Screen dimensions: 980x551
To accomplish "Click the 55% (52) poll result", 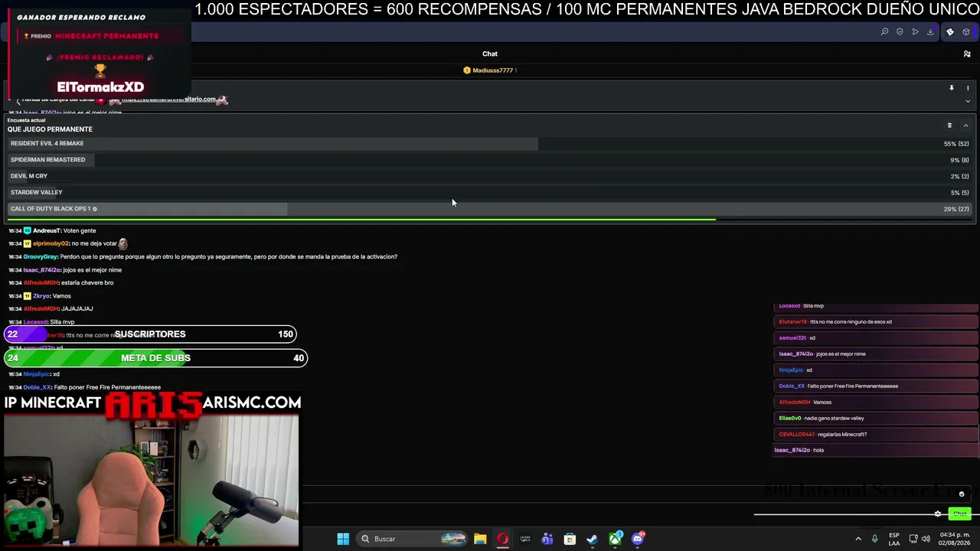I will point(956,144).
